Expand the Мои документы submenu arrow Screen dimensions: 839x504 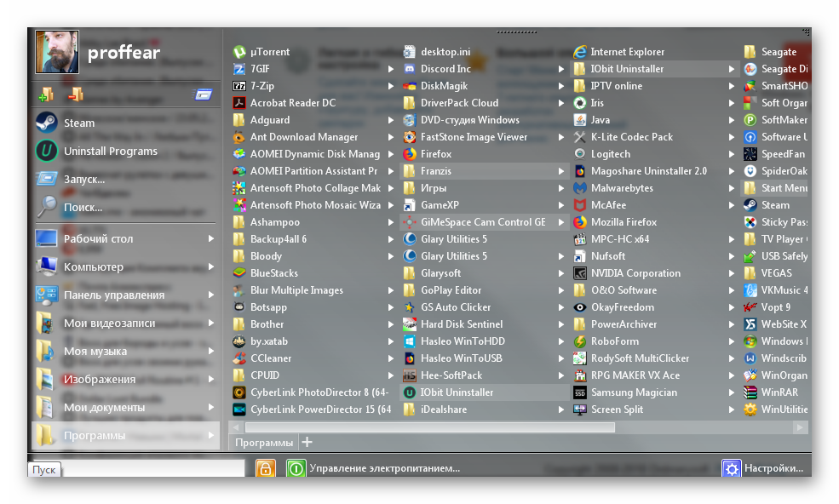pyautogui.click(x=211, y=407)
